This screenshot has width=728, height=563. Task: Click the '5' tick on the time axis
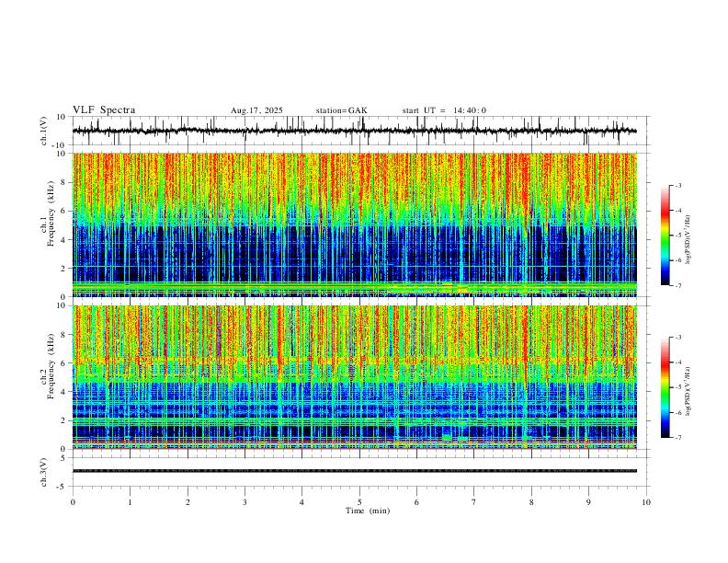click(359, 502)
